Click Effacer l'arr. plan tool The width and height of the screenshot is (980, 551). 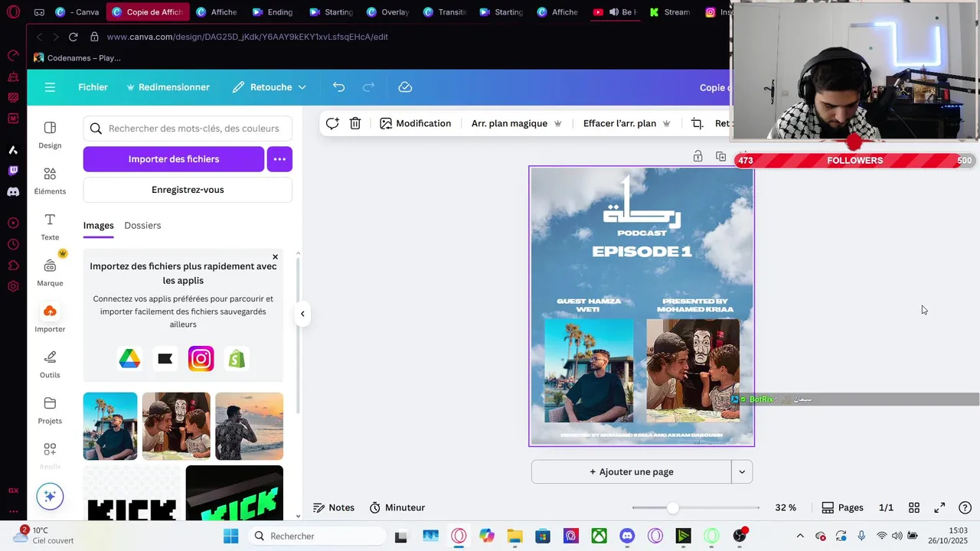[x=627, y=123]
